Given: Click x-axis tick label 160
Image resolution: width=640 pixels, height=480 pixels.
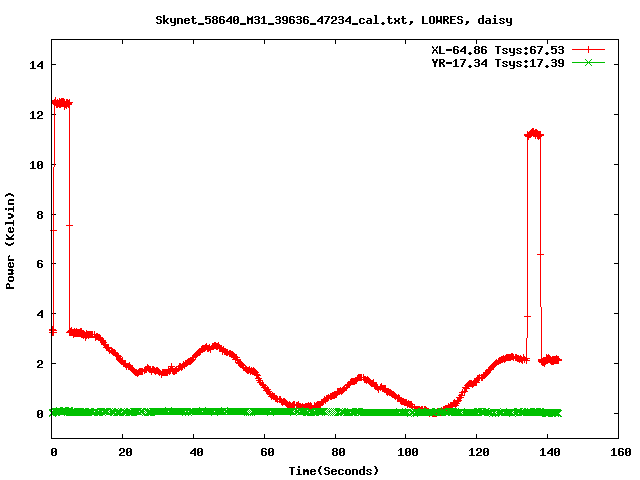Looking at the screenshot, I should pos(621,452).
